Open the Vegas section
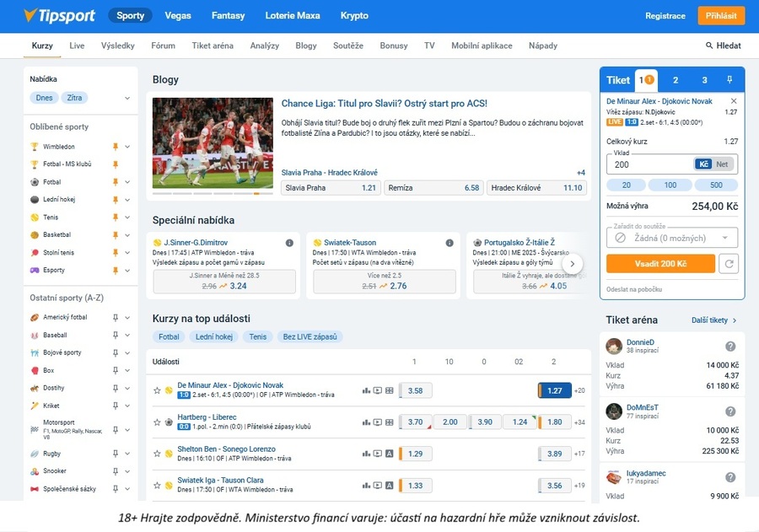759x532 pixels. coord(178,15)
